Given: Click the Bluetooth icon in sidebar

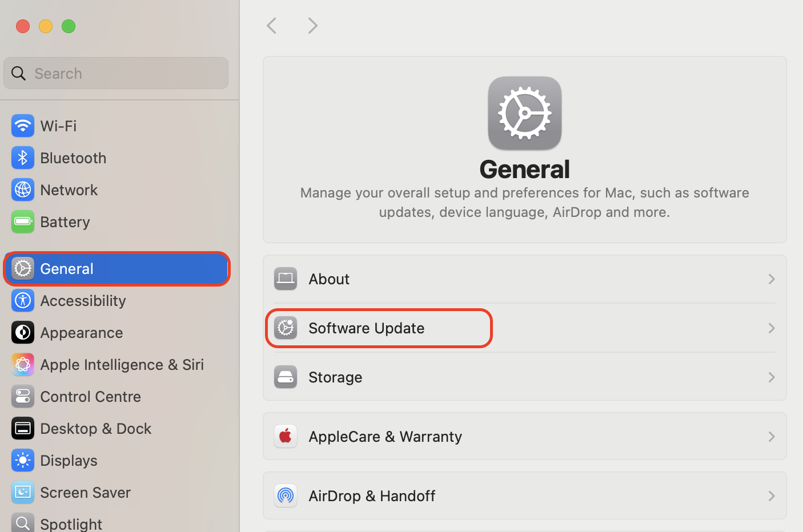Looking at the screenshot, I should pyautogui.click(x=23, y=158).
